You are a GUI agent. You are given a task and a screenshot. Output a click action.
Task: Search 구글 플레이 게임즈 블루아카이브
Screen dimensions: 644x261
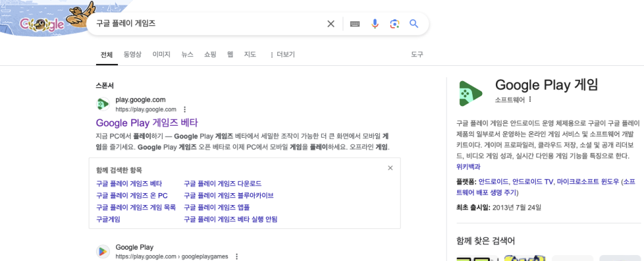pos(229,195)
